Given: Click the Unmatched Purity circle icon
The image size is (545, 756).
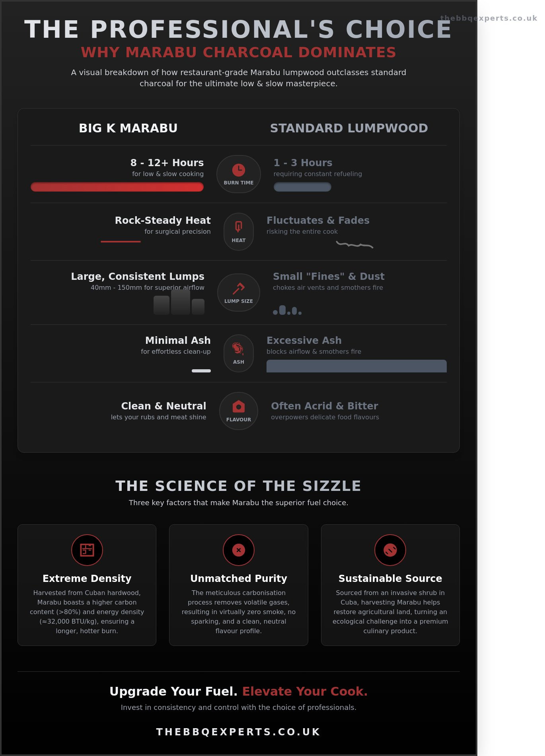Looking at the screenshot, I should tap(238, 550).
